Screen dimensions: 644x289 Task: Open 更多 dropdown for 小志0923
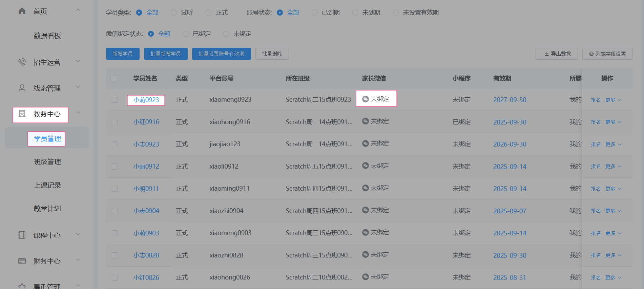pyautogui.click(x=614, y=144)
